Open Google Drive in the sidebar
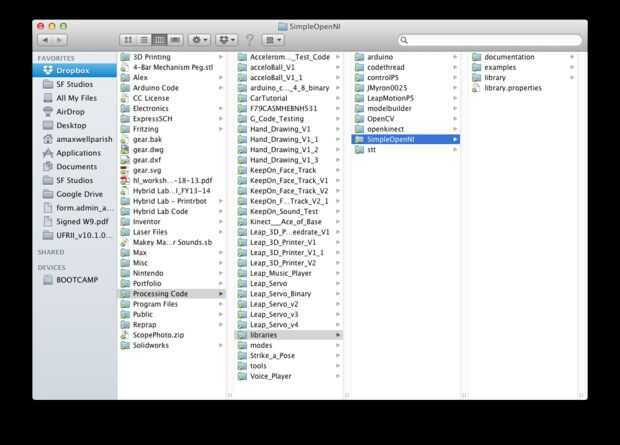The width and height of the screenshot is (620, 445). click(x=75, y=194)
